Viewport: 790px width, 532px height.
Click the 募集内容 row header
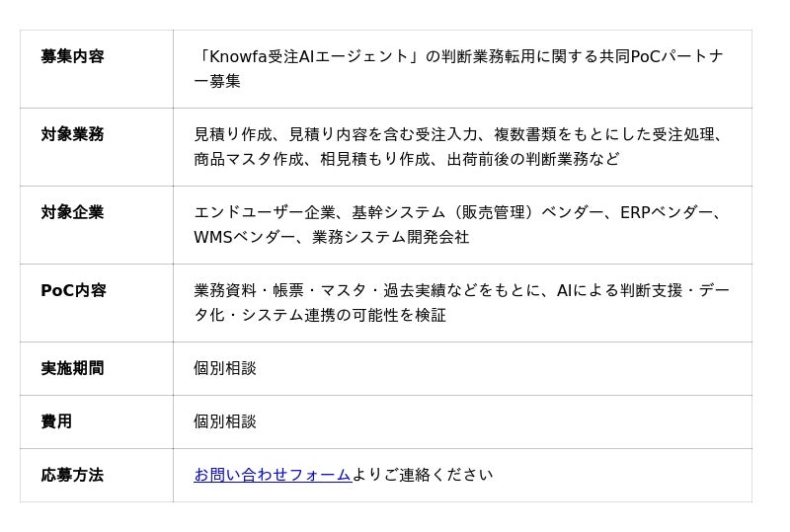click(x=72, y=56)
